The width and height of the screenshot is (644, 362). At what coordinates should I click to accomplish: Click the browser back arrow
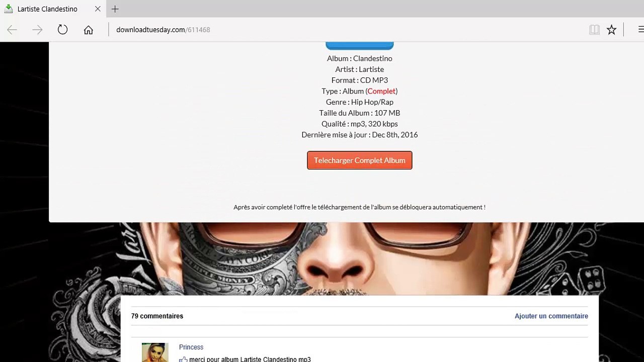click(12, 30)
